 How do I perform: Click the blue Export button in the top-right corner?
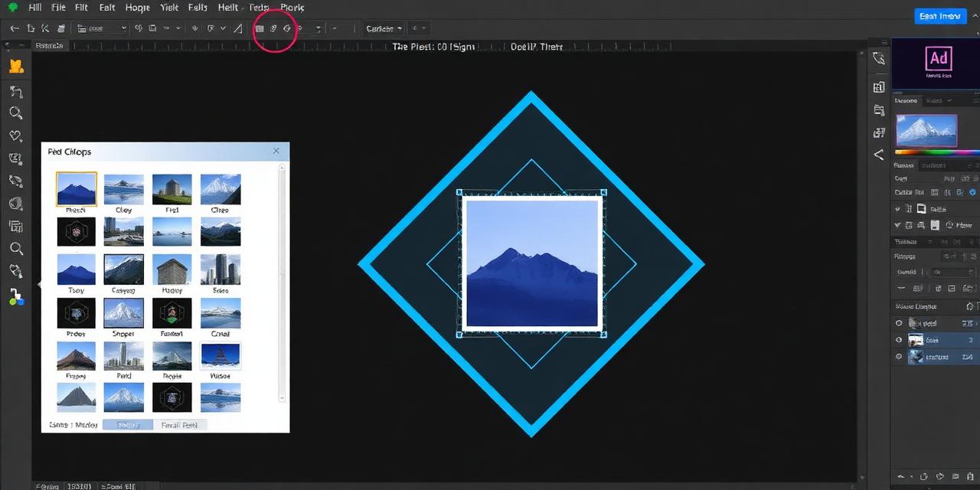pyautogui.click(x=939, y=15)
